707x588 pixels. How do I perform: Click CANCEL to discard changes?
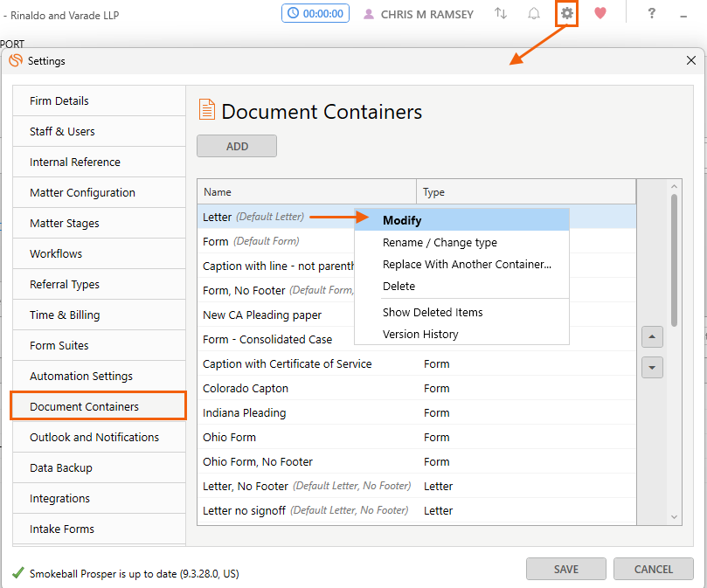654,569
